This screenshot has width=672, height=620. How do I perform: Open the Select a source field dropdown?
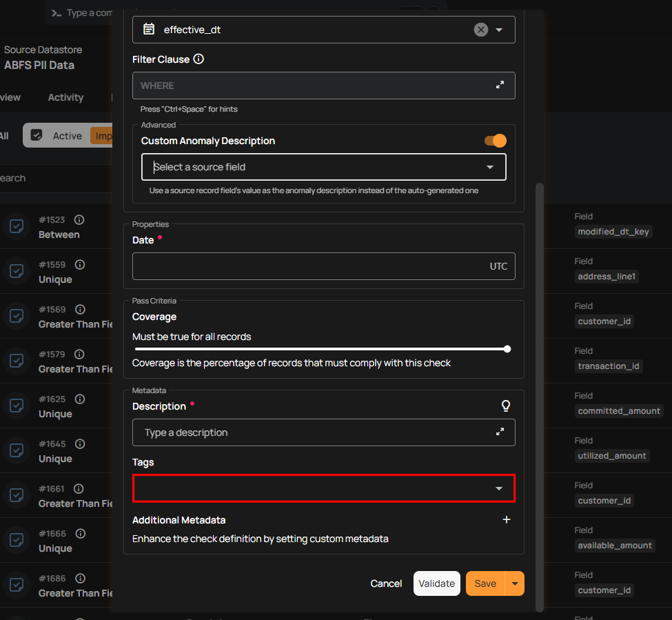click(x=490, y=167)
